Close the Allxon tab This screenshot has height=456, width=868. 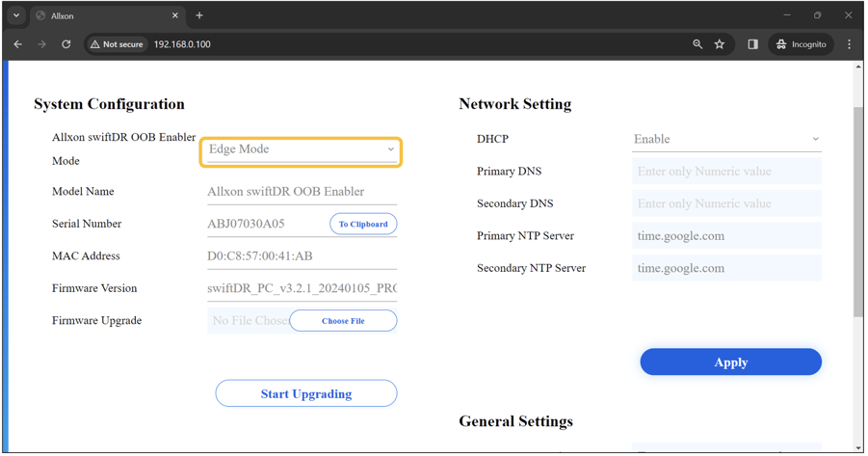pyautogui.click(x=175, y=15)
